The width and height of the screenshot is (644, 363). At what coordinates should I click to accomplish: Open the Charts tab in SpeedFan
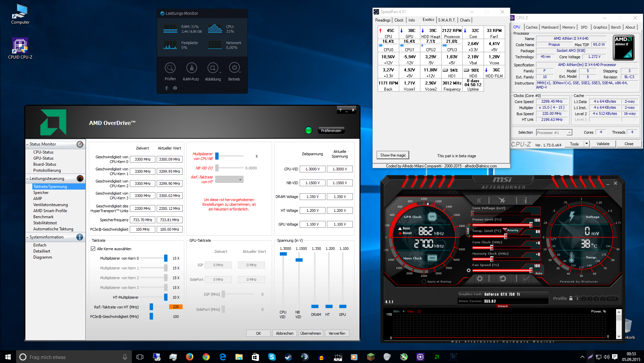click(465, 20)
